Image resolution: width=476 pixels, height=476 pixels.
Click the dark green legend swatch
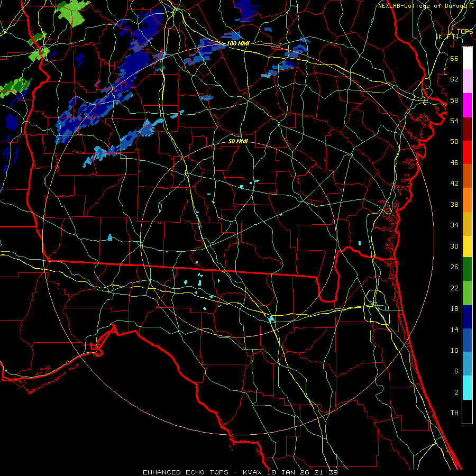[x=467, y=269]
